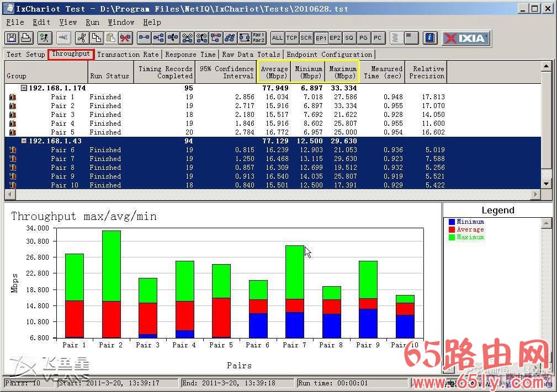Collapse the 192.168.1.174 group
Viewport: 557px width, 392px height.
tap(24, 88)
